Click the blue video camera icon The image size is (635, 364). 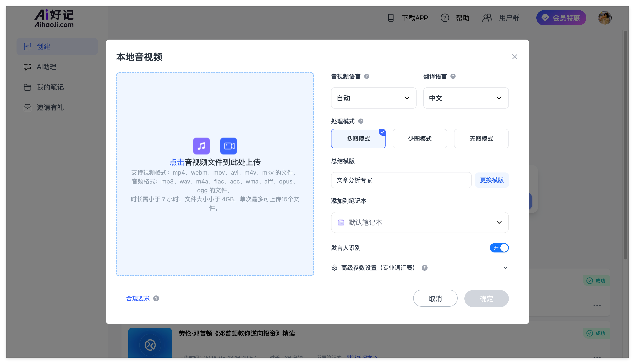(x=229, y=146)
